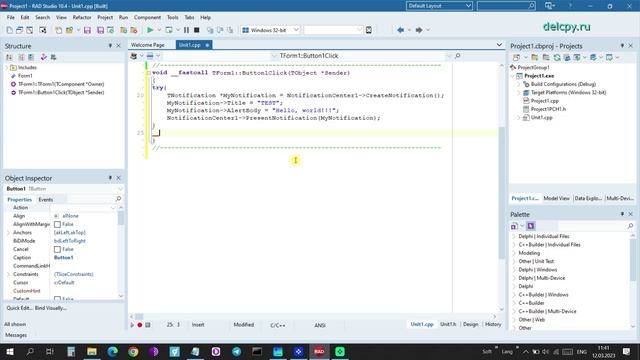640x360 pixels.
Task: Select Project1PCH1.h in Projects tree
Action: pos(548,109)
